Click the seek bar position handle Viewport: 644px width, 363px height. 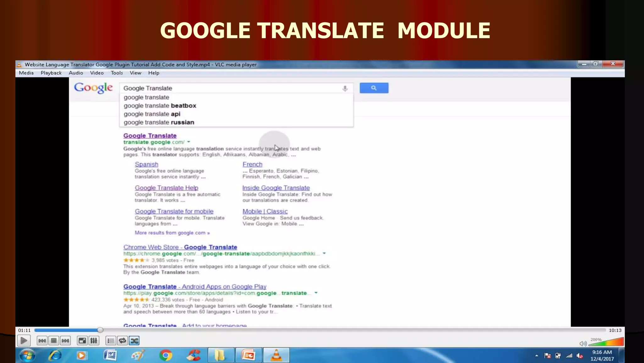100,330
